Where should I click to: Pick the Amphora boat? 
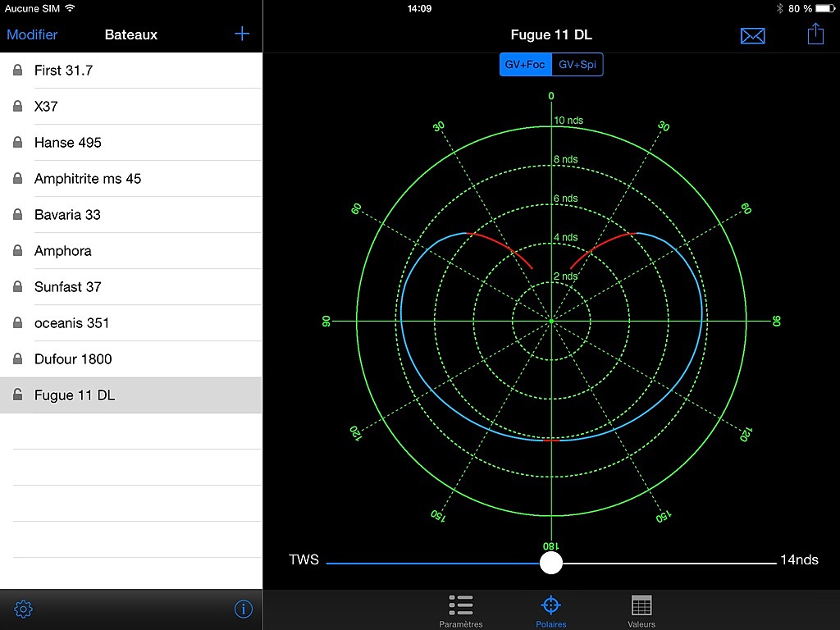[x=131, y=251]
